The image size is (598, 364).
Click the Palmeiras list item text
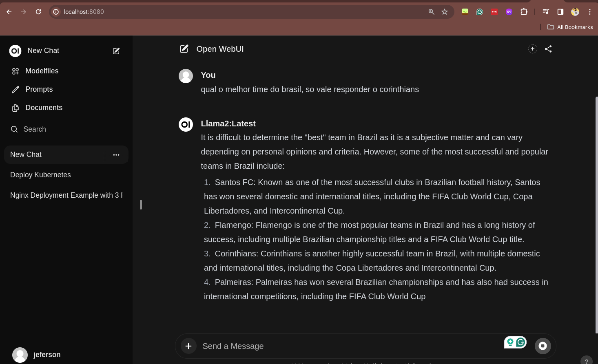(376, 289)
